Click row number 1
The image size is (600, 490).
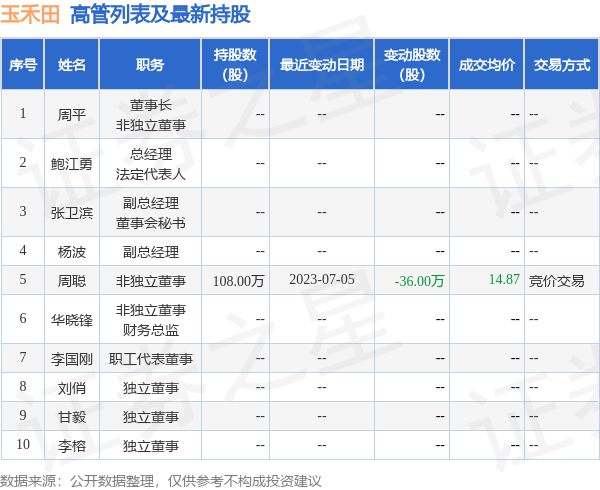pyautogui.click(x=23, y=114)
